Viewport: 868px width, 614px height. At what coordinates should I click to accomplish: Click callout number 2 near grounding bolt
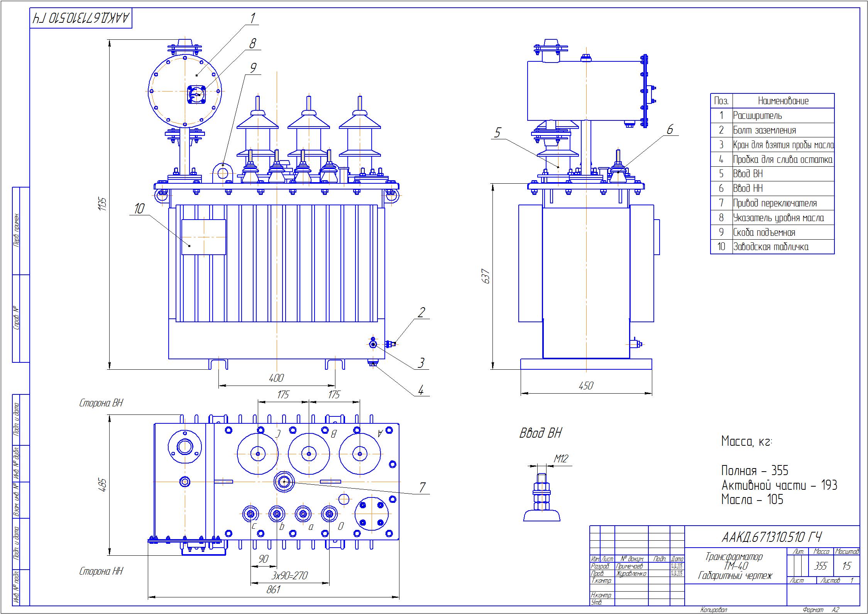(421, 312)
